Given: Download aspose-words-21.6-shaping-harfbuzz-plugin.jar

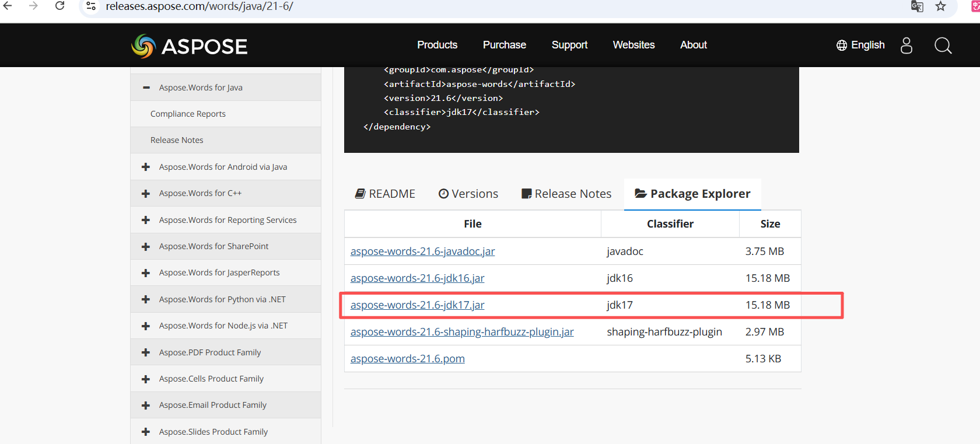Looking at the screenshot, I should tap(462, 332).
